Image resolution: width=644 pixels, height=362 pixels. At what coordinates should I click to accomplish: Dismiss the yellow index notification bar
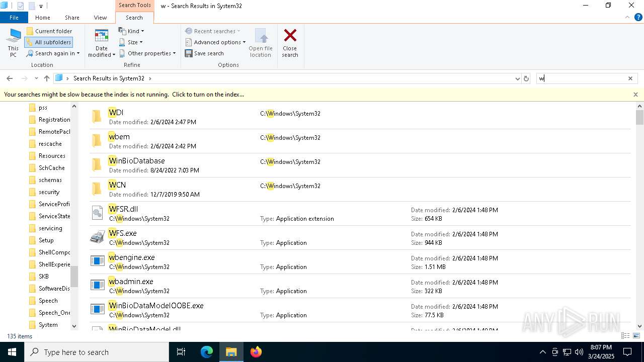tap(635, 95)
